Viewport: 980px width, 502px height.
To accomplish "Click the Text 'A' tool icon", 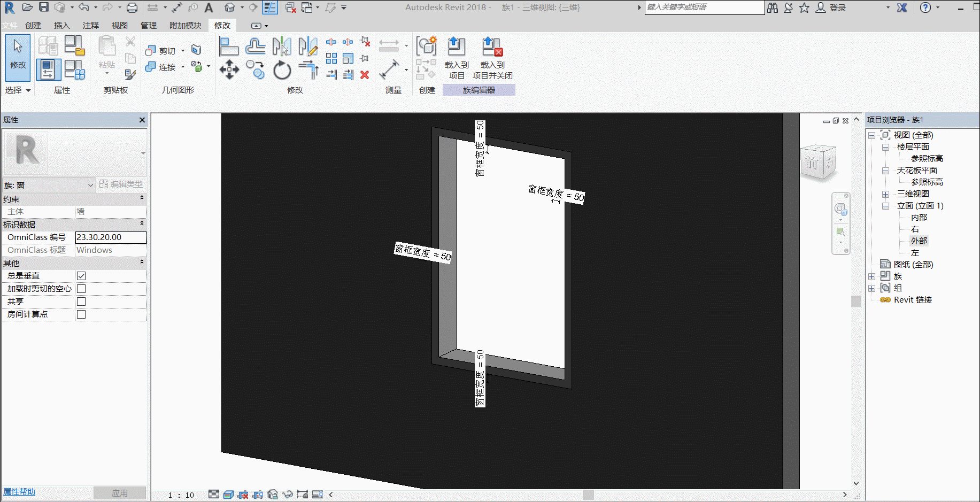I will point(209,7).
